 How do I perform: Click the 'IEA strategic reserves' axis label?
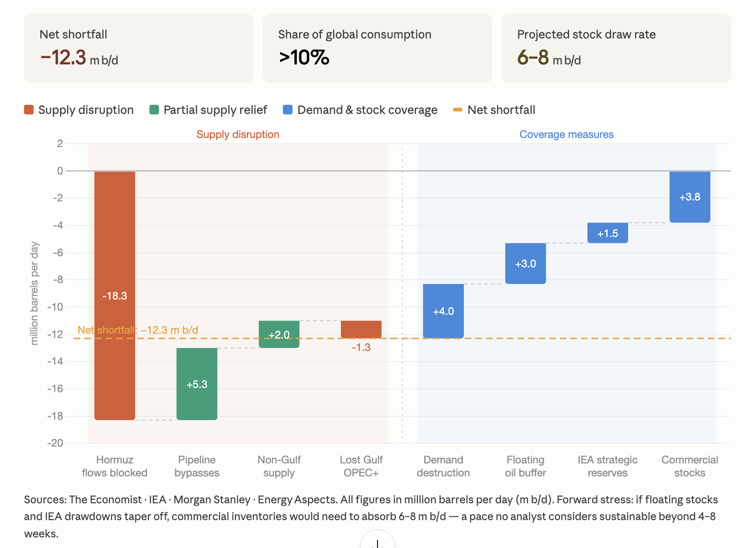(x=608, y=466)
